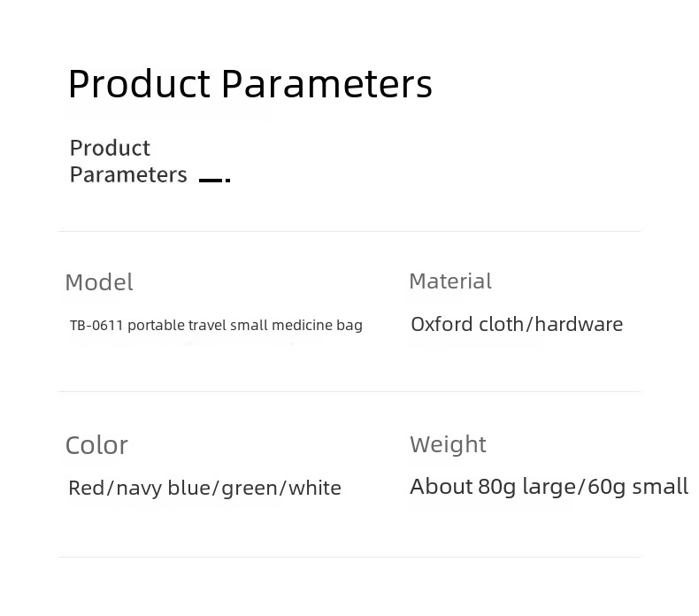Click the Model label
This screenshot has height=616, width=699.
pyautogui.click(x=99, y=282)
